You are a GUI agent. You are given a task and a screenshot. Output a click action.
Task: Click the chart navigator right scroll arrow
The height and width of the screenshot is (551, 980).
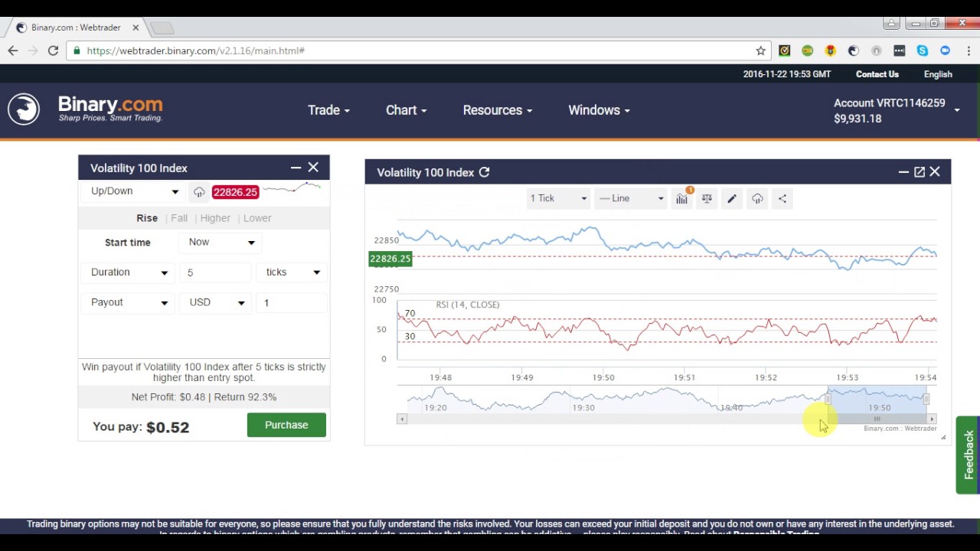[x=932, y=419]
